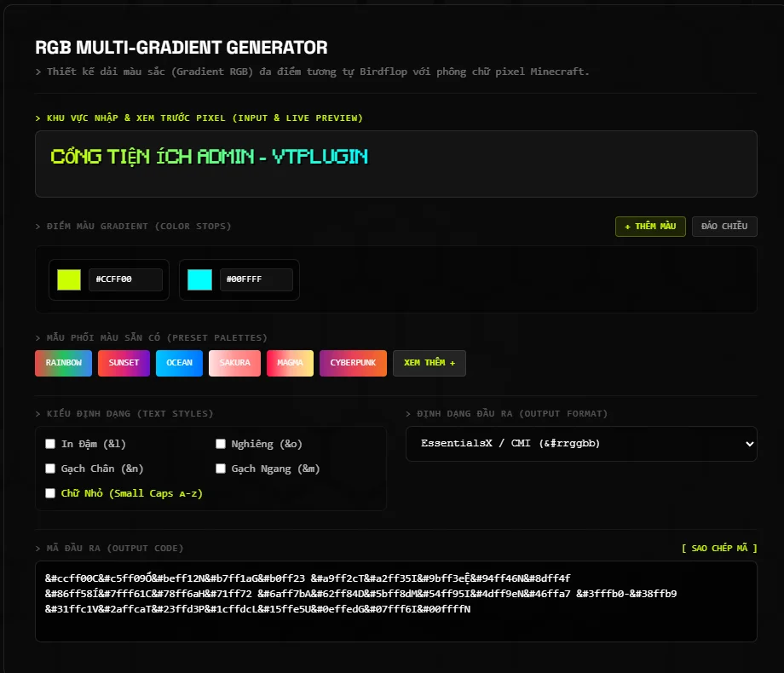Click ĐẢO CHIỀU to reverse gradient
Screen dimensions: 784x673
coord(724,227)
